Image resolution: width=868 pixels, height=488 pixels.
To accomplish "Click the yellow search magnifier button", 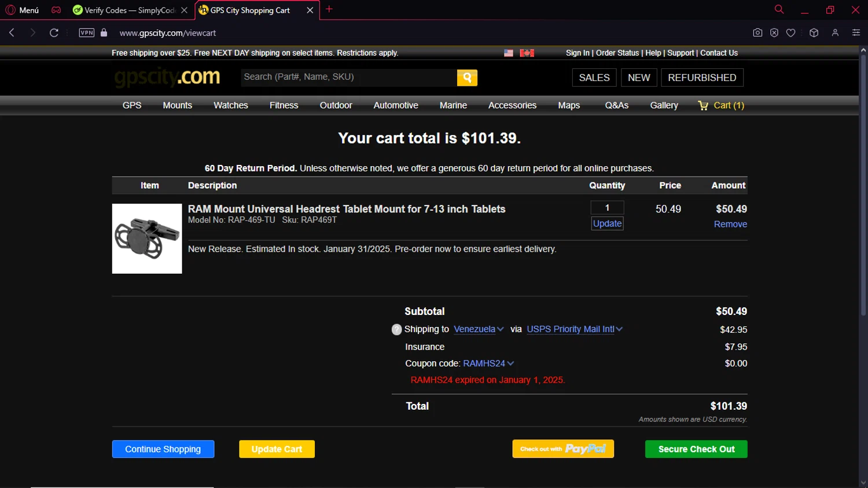I will pyautogui.click(x=467, y=78).
